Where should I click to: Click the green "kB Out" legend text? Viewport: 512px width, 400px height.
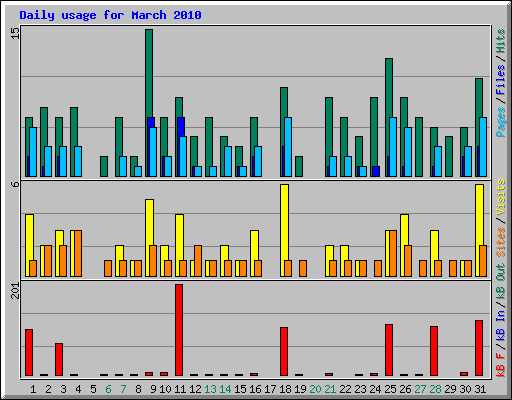(x=501, y=282)
